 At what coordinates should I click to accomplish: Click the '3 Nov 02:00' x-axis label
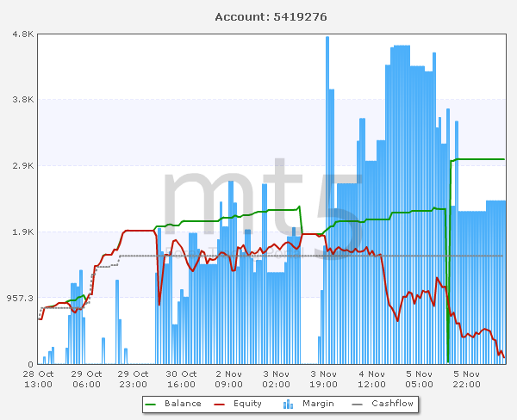pyautogui.click(x=277, y=380)
